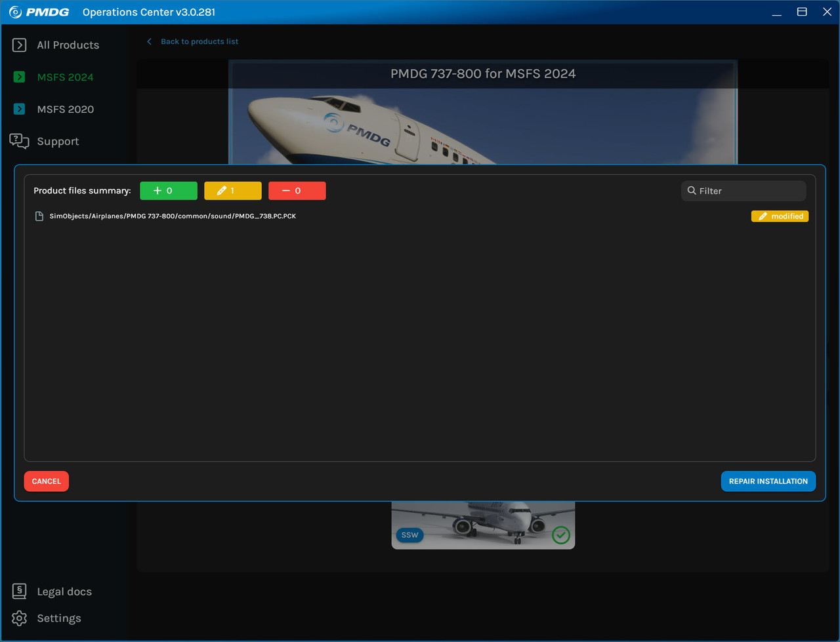The height and width of the screenshot is (642, 840).
Task: Click the MSFS 2020 sidebar icon
Action: (20, 109)
